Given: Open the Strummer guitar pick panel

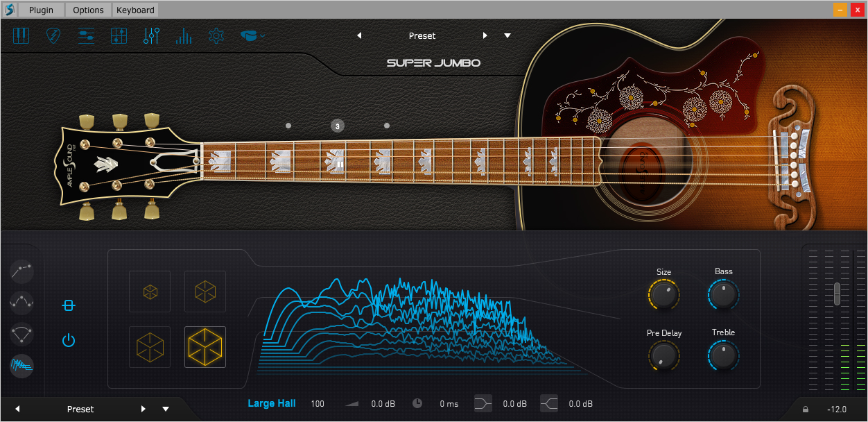Looking at the screenshot, I should [x=54, y=35].
